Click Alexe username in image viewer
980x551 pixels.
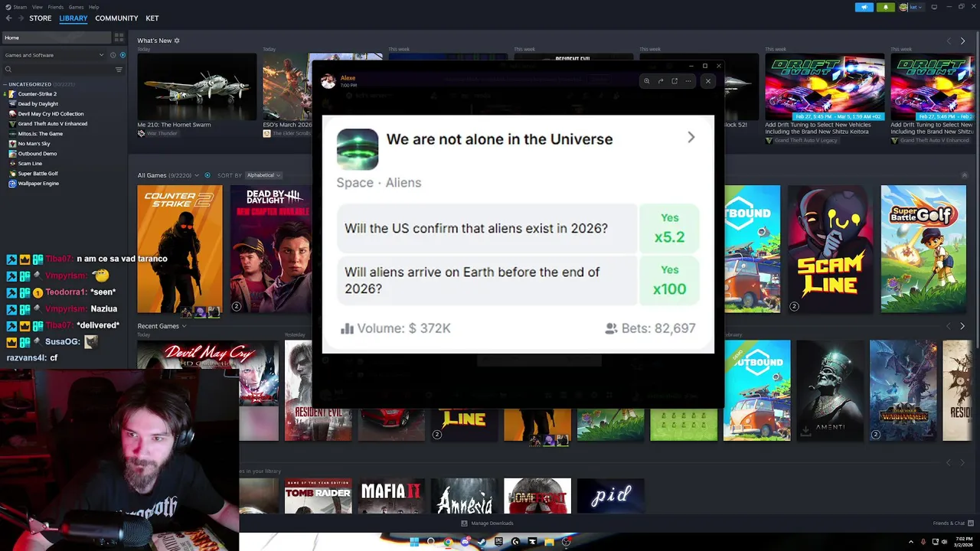(348, 78)
